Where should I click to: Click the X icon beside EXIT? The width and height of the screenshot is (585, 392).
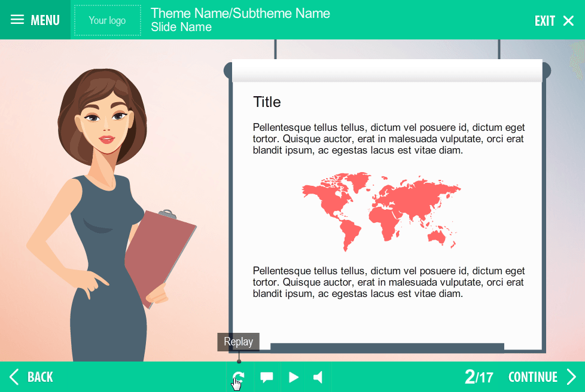click(x=567, y=20)
